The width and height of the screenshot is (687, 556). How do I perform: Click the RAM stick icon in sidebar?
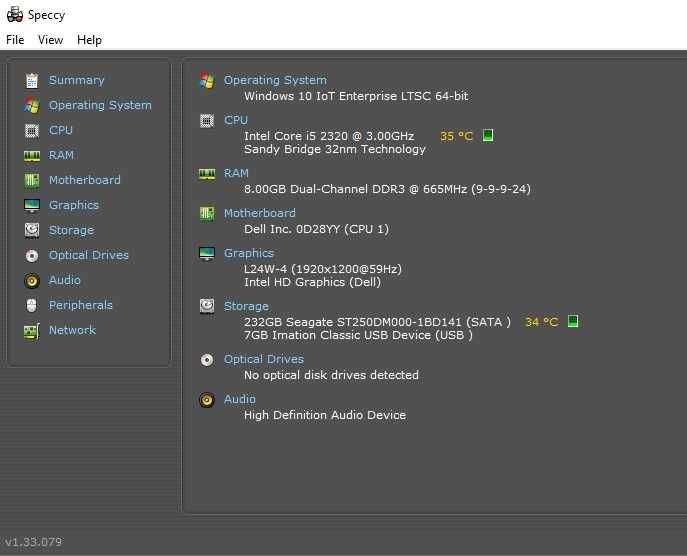32,156
